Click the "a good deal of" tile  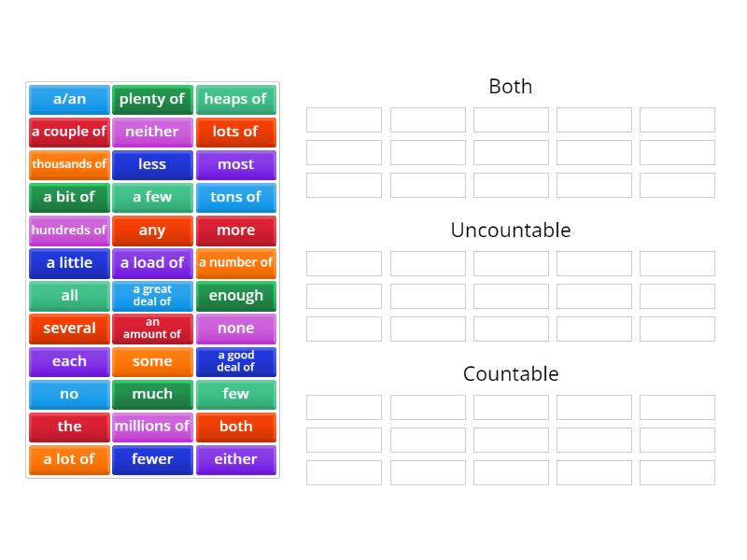pos(236,361)
